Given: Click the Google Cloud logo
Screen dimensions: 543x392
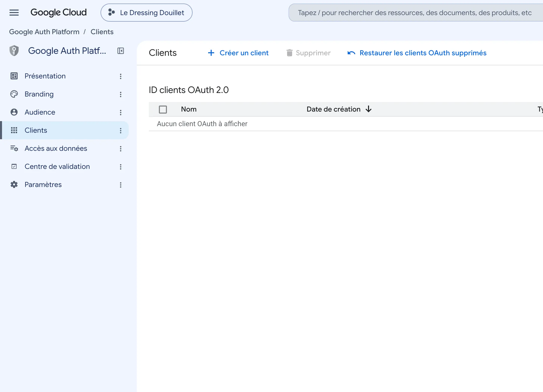Looking at the screenshot, I should (59, 13).
